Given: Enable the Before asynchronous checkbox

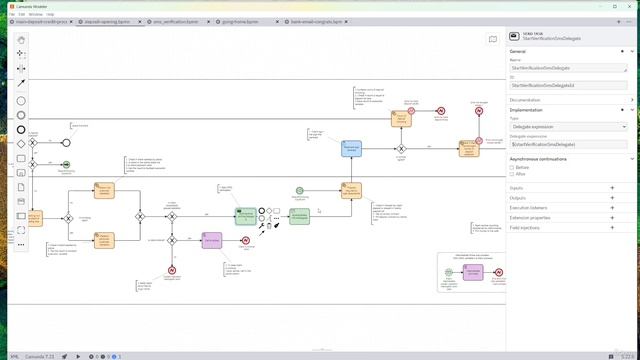Looking at the screenshot, I should (511, 167).
